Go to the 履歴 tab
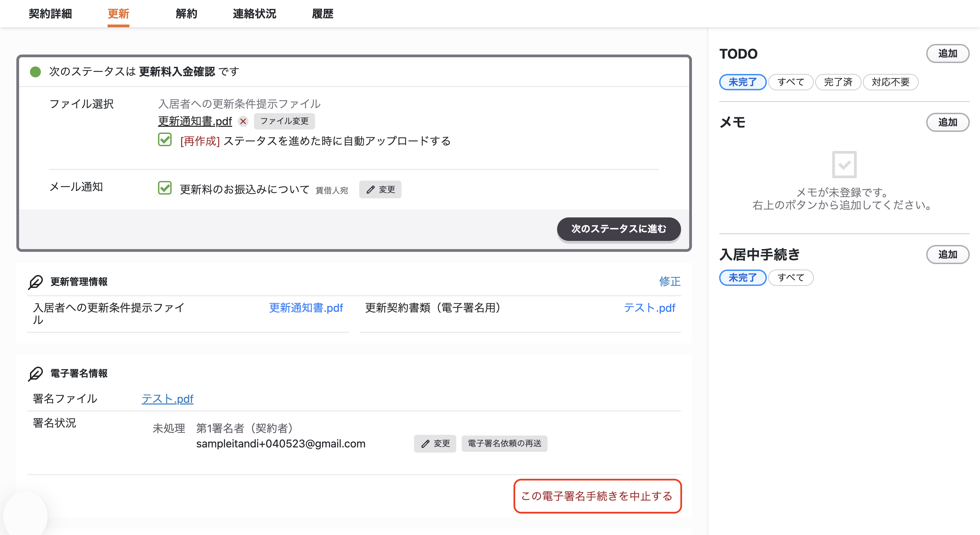Screen dimensions: 980x535 click(322, 14)
